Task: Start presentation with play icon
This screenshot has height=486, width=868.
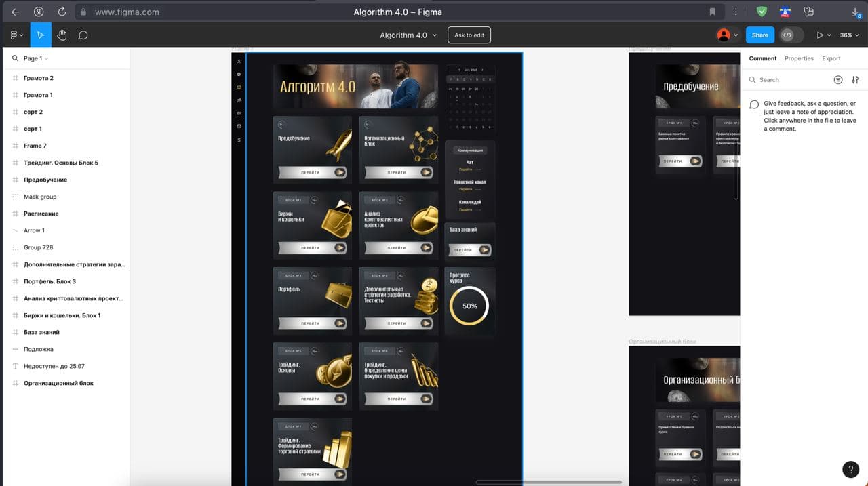Action: [x=823, y=35]
